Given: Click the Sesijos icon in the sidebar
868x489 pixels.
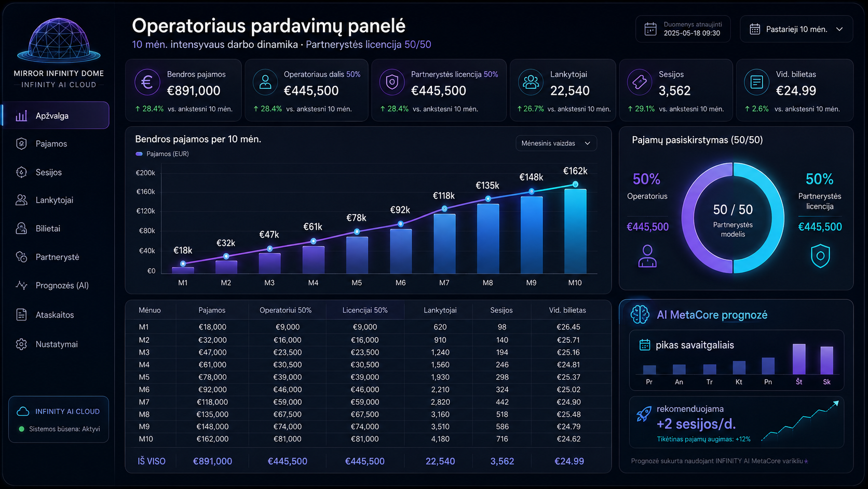Looking at the screenshot, I should pos(21,172).
